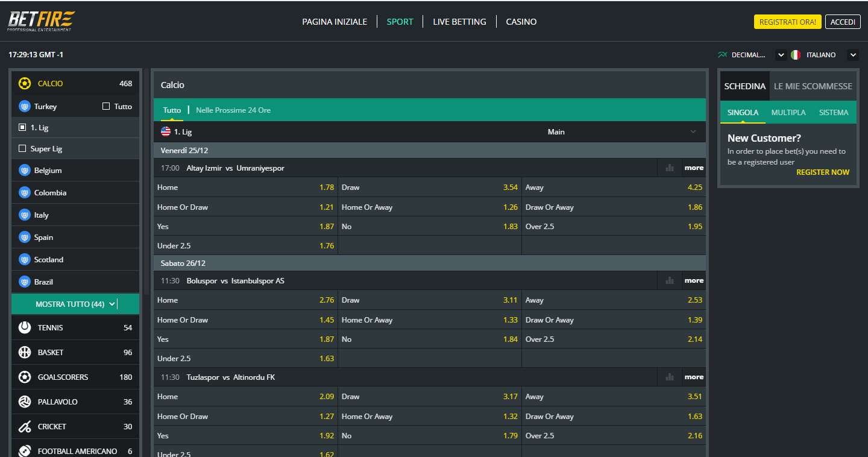Select the Tutto filter tab
This screenshot has height=457, width=868.
(172, 110)
